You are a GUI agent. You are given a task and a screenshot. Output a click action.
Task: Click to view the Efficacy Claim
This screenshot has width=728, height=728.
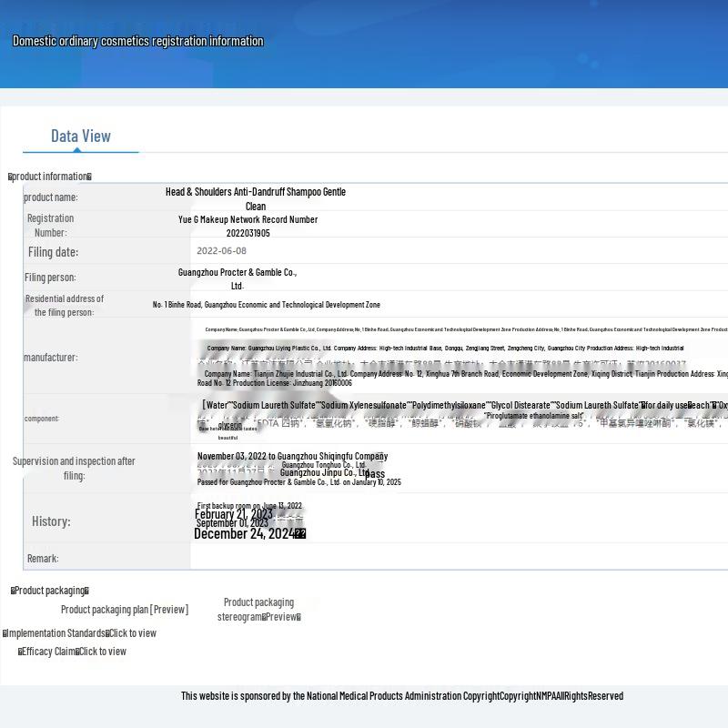pyautogui.click(x=103, y=652)
